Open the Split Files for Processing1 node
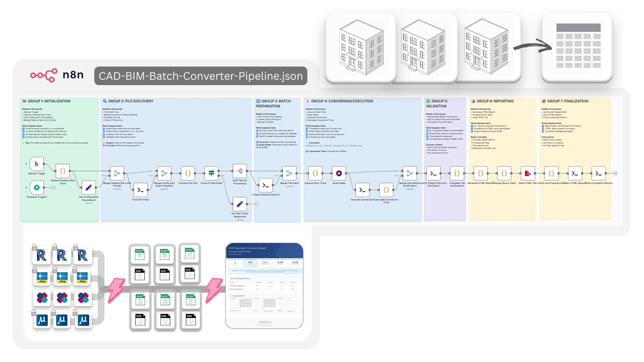This screenshot has height=362, width=644. (240, 171)
